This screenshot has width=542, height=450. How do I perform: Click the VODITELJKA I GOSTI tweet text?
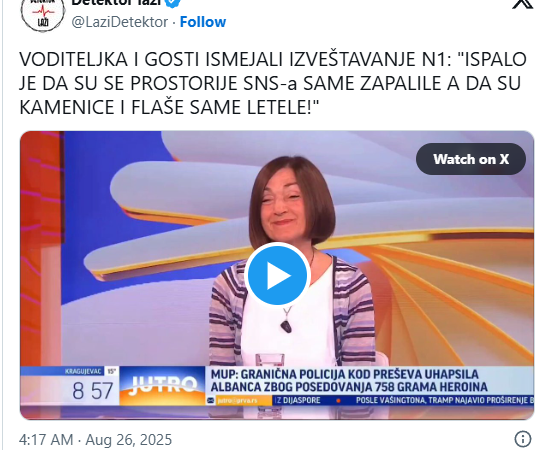point(273,83)
